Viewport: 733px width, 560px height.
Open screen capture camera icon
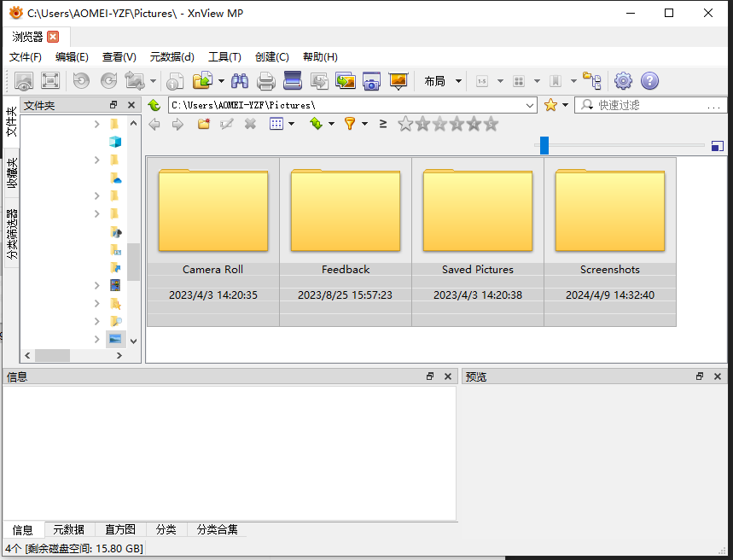[370, 80]
